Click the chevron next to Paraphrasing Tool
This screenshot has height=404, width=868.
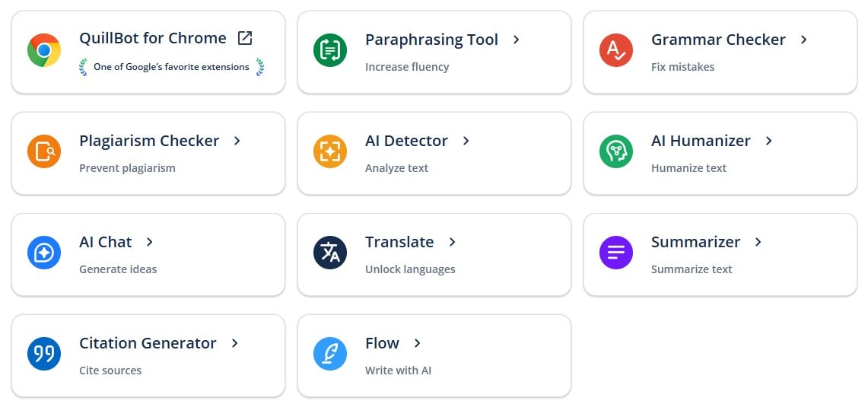[517, 40]
